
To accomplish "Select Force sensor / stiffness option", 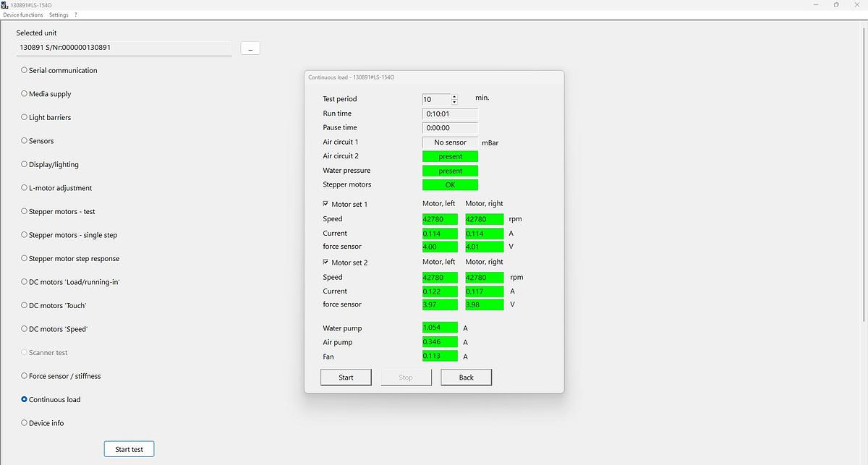I will pos(25,376).
